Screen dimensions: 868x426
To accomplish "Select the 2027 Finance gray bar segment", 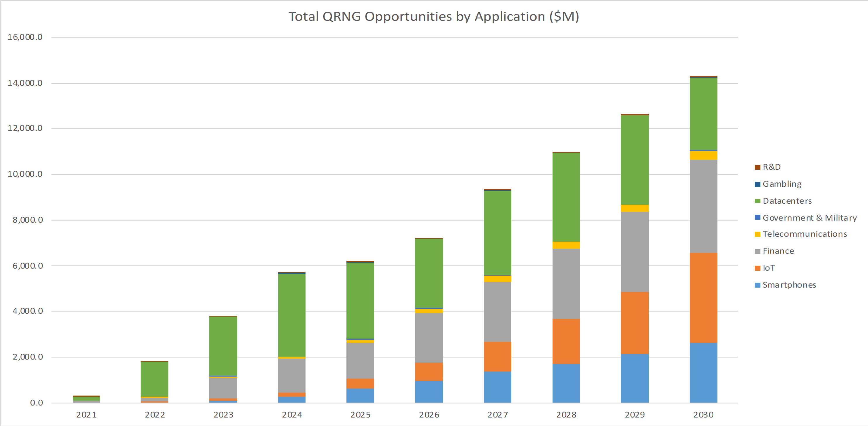I will coord(498,312).
